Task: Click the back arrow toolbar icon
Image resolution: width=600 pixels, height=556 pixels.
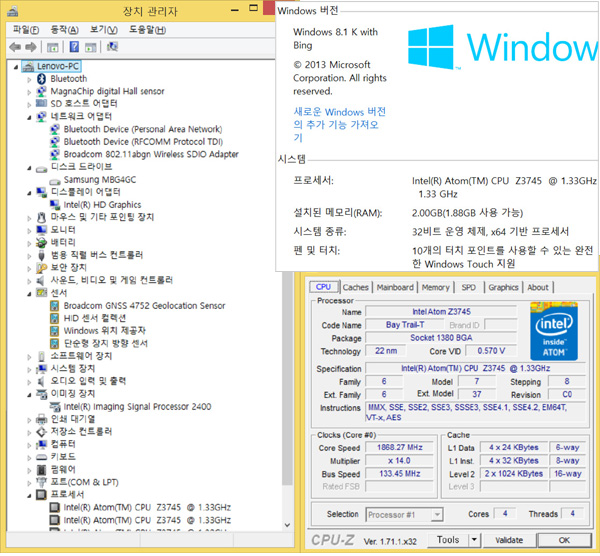Action: (x=15, y=47)
